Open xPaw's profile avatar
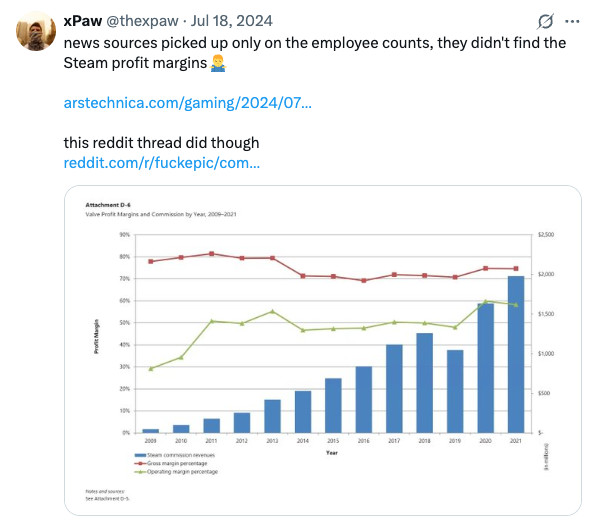This screenshot has height=524, width=598. (x=36, y=31)
